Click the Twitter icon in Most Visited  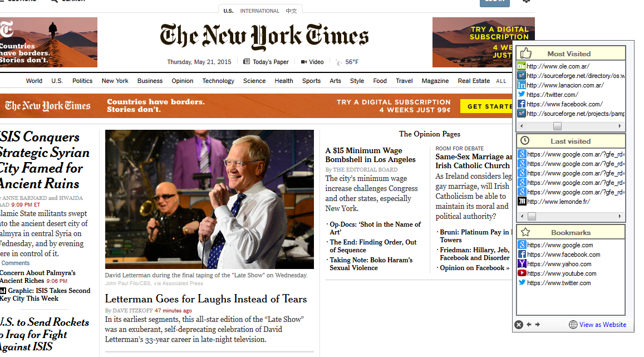coord(521,95)
